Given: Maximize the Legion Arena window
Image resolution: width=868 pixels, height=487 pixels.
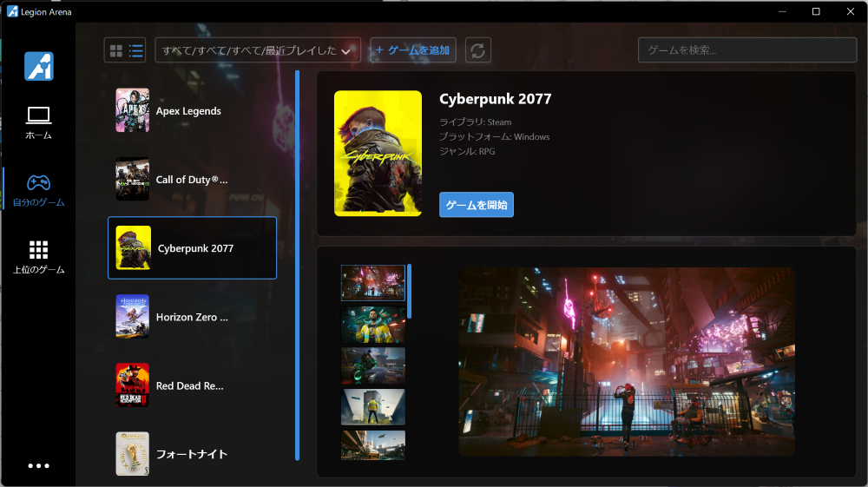Looking at the screenshot, I should click(x=816, y=11).
